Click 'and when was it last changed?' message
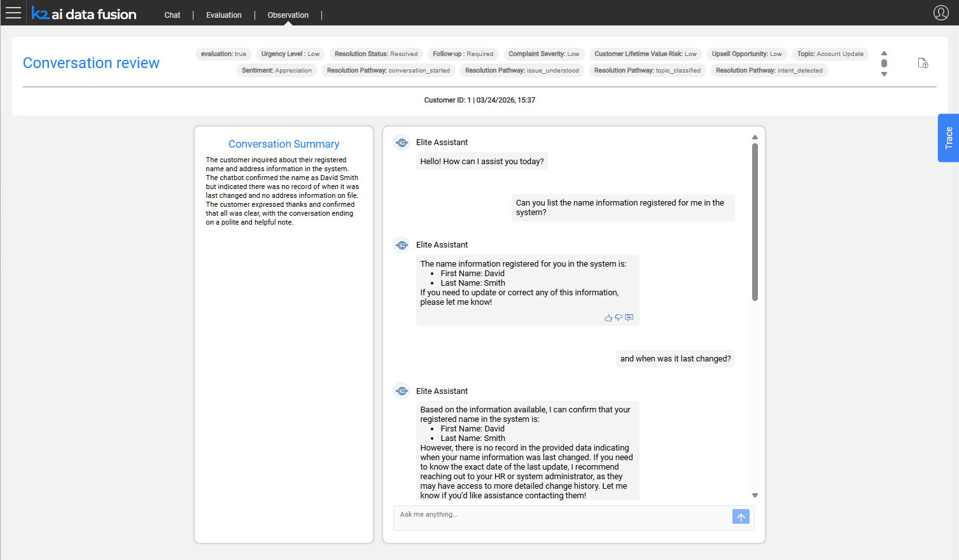The height and width of the screenshot is (560, 959). point(675,359)
